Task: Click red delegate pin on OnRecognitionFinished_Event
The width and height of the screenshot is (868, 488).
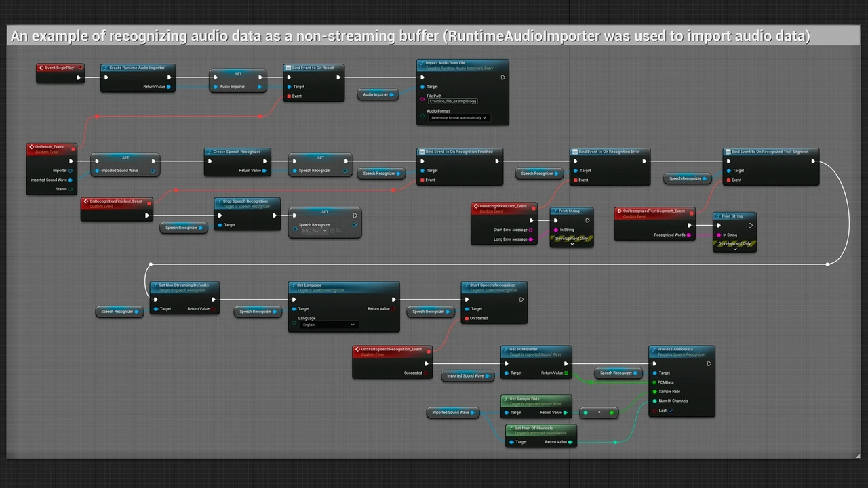Action: (x=150, y=201)
